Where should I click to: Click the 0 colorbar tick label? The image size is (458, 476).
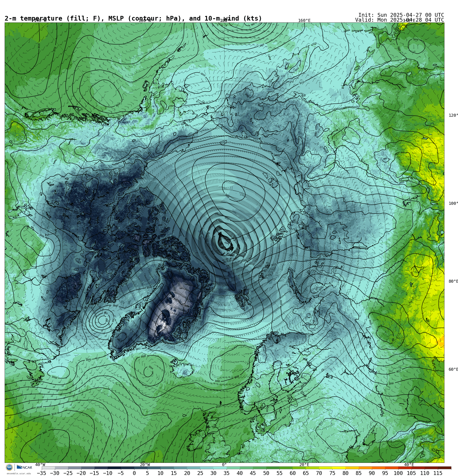(134, 473)
